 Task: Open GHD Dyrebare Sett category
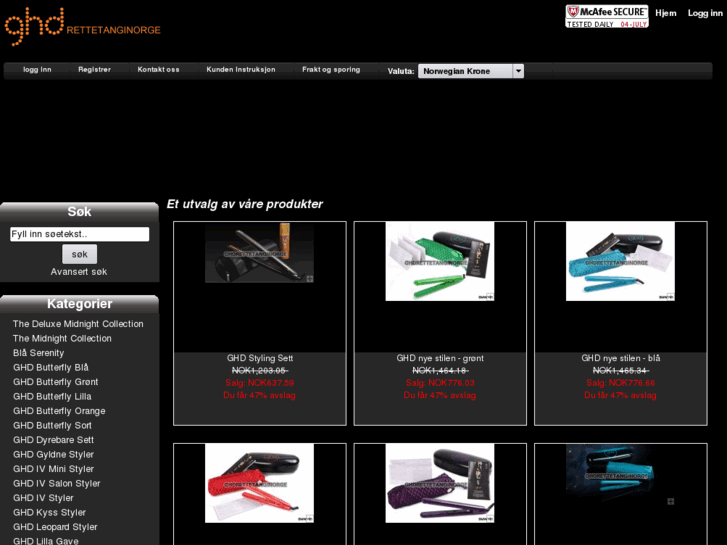click(x=53, y=440)
